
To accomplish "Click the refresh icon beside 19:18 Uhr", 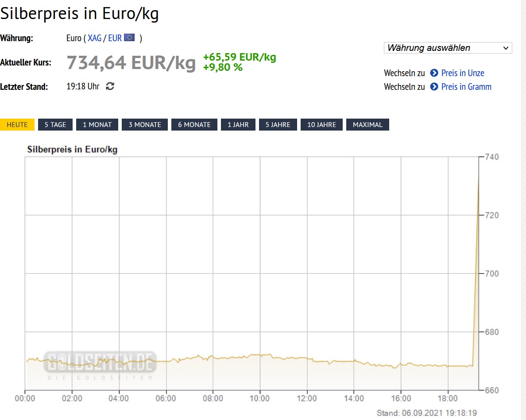I will 110,86.
